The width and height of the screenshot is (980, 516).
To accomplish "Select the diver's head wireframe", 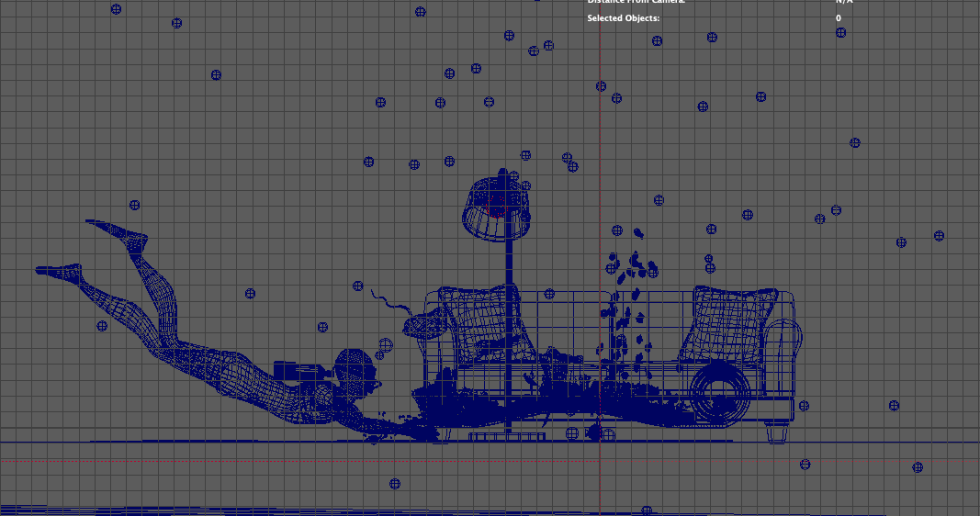I will point(355,373).
